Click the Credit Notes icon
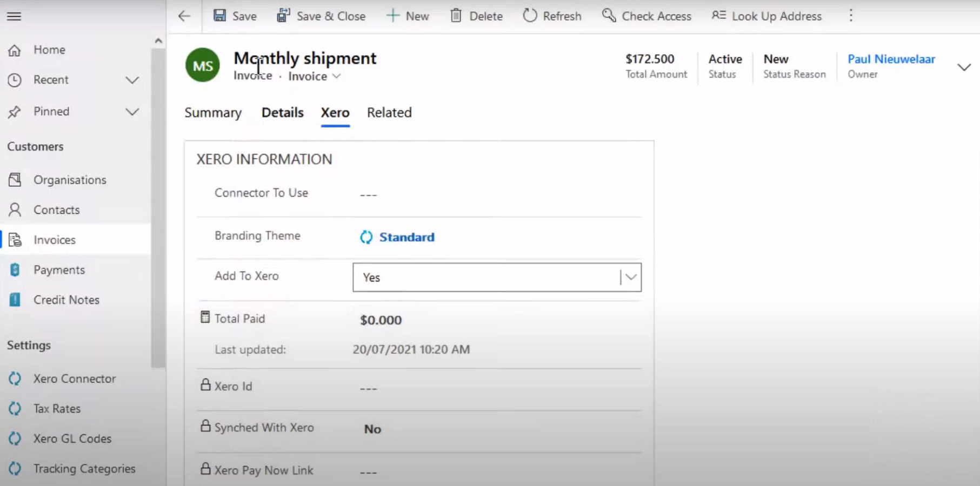The image size is (980, 486). (x=15, y=300)
